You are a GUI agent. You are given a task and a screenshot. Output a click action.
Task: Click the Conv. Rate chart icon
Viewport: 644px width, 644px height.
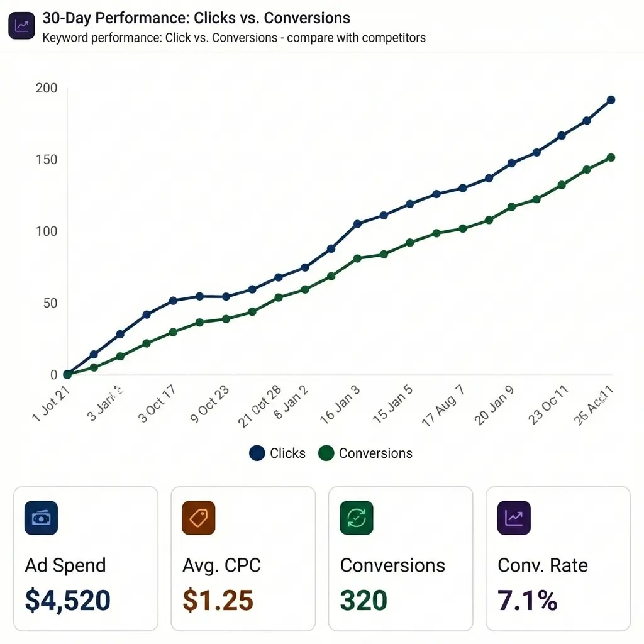[x=514, y=518]
